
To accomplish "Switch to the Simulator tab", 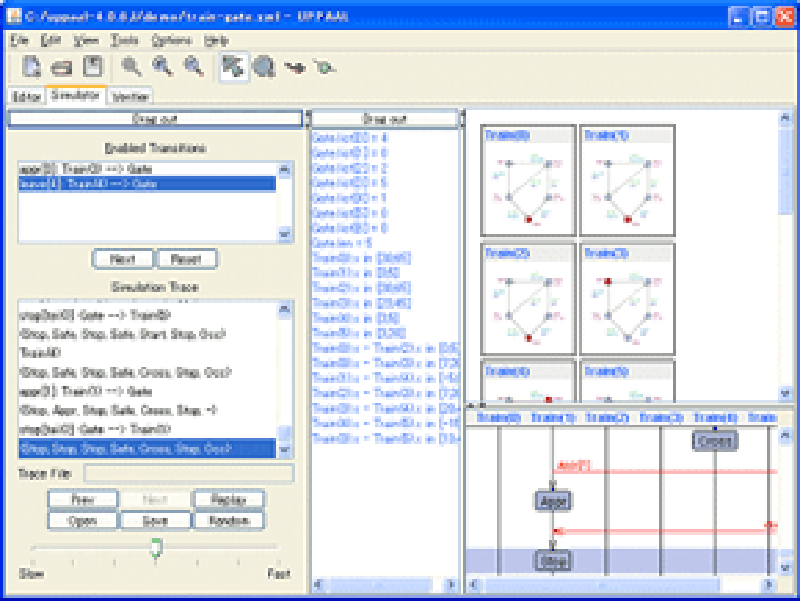I will (x=76, y=95).
